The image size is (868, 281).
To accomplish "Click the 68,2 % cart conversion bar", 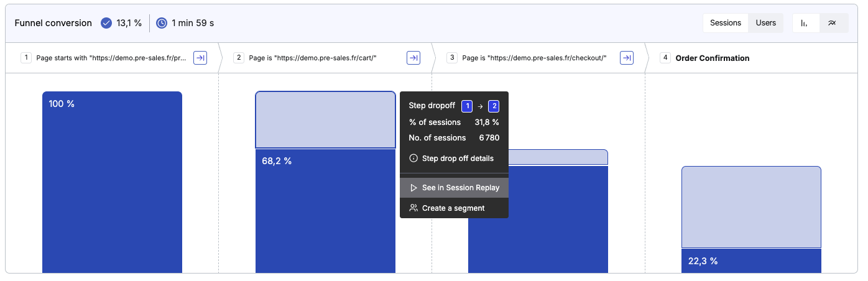I will [325, 211].
